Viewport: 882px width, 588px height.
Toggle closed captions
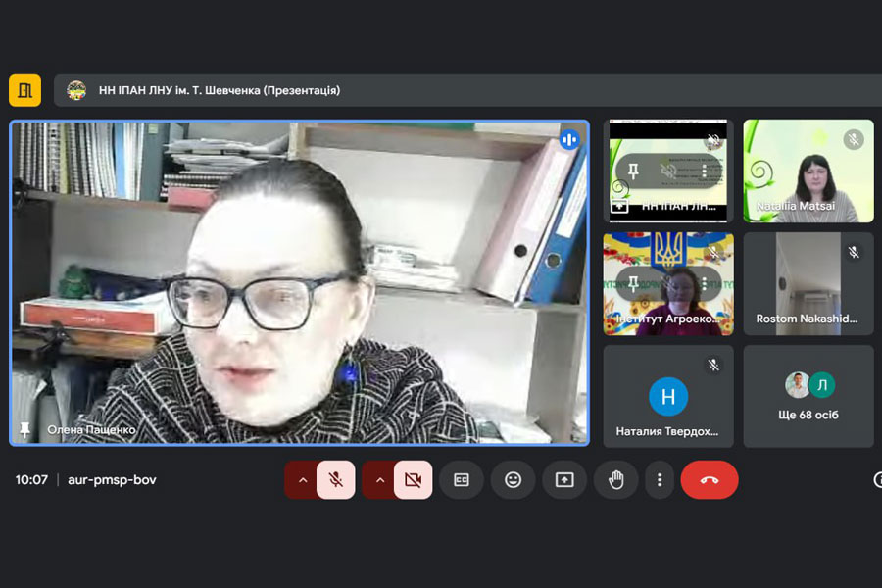[x=462, y=480]
